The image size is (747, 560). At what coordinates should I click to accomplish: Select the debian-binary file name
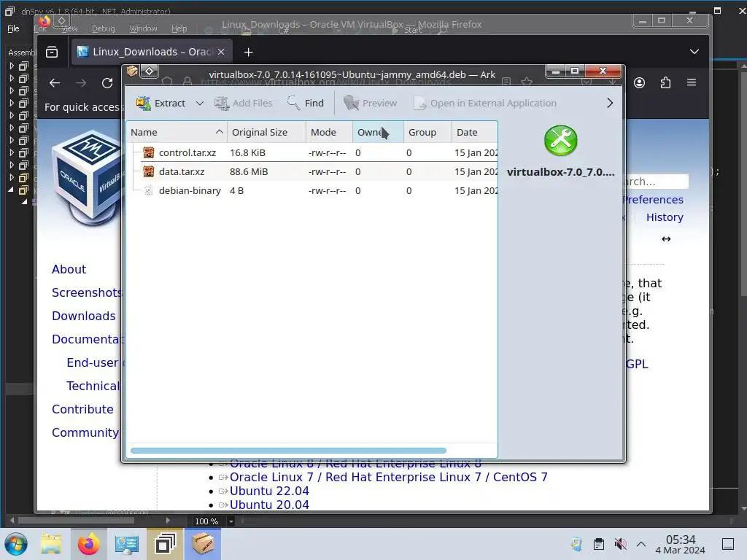click(x=190, y=191)
